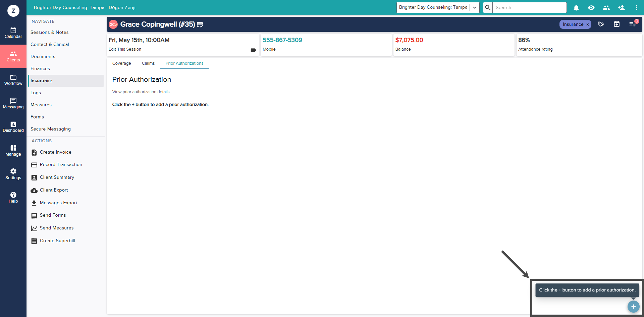The height and width of the screenshot is (317, 644).
Task: Call the 555-867-5309 phone link
Action: 282,40
